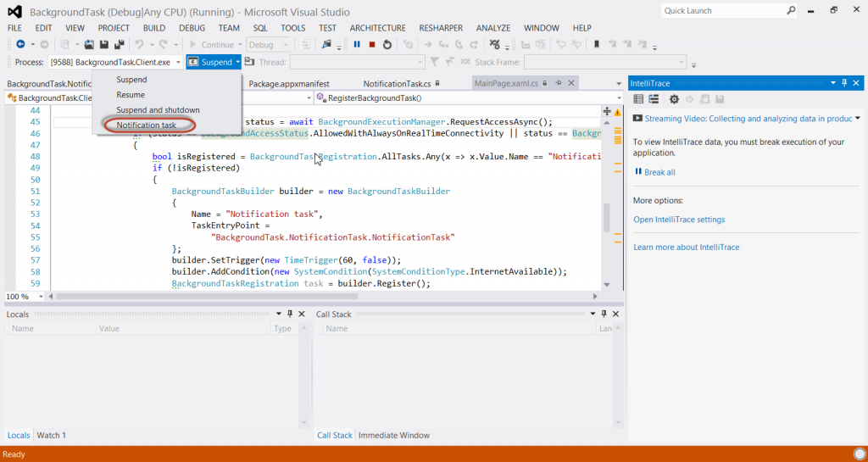
Task: Pin the Call Stack panel
Action: coord(604,314)
